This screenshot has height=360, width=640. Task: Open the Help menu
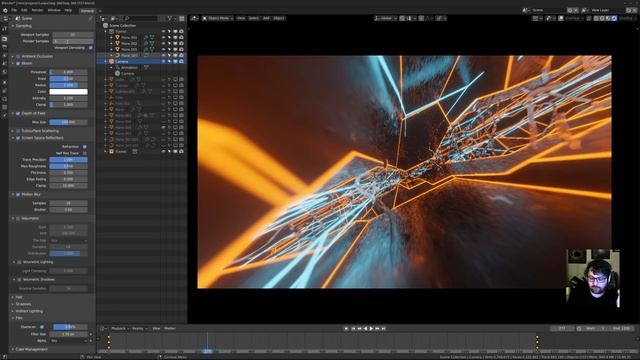tap(68, 10)
